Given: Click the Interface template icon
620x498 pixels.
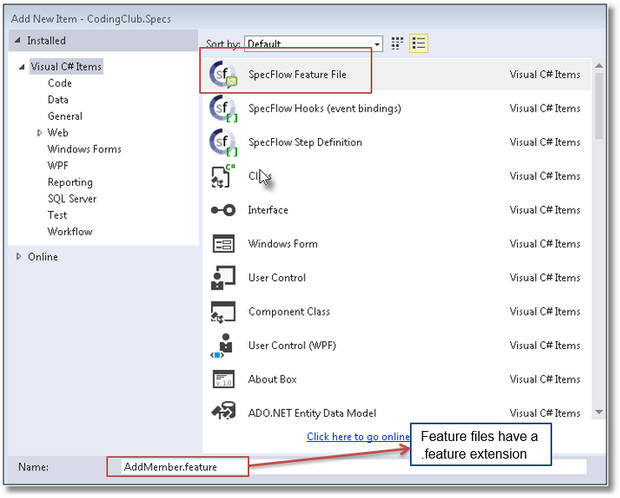Looking at the screenshot, I should (223, 210).
